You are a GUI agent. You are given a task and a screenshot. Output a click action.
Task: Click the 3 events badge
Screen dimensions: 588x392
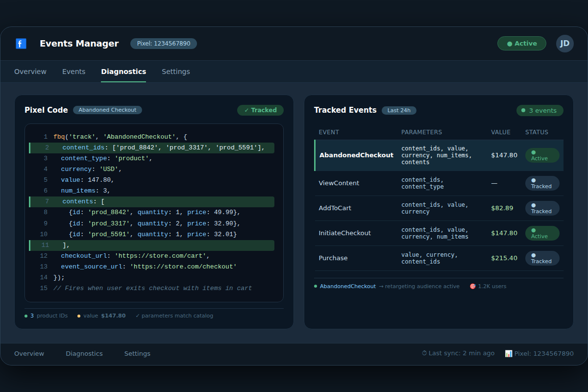click(x=540, y=111)
